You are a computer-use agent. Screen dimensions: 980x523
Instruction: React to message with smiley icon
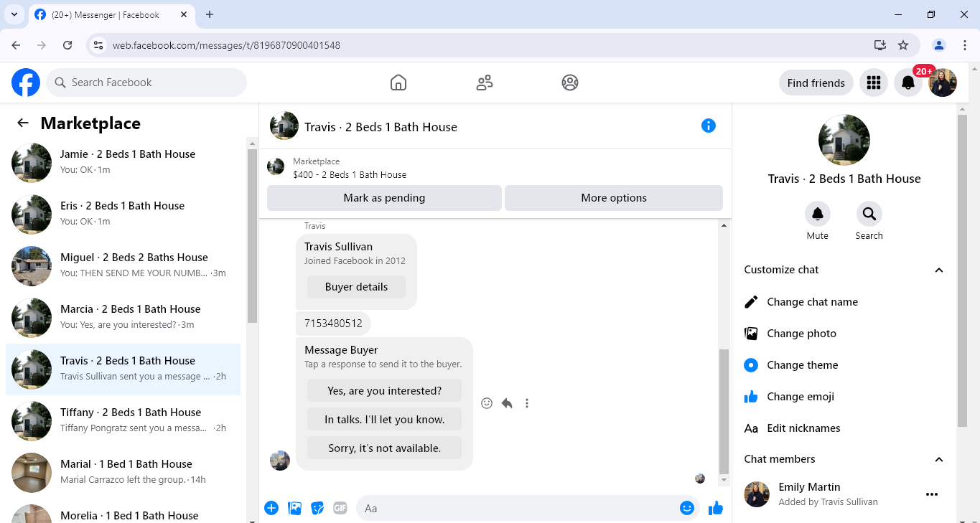coord(487,403)
